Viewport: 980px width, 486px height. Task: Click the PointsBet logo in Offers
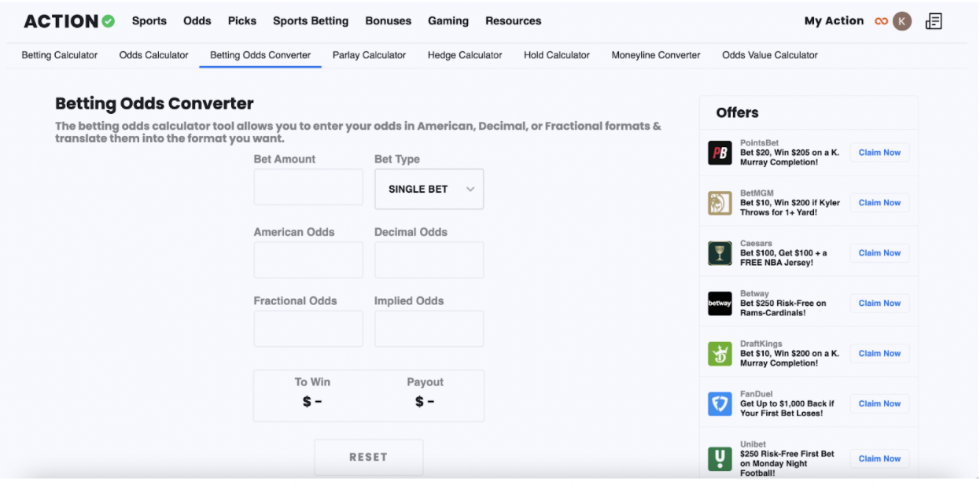tap(720, 153)
